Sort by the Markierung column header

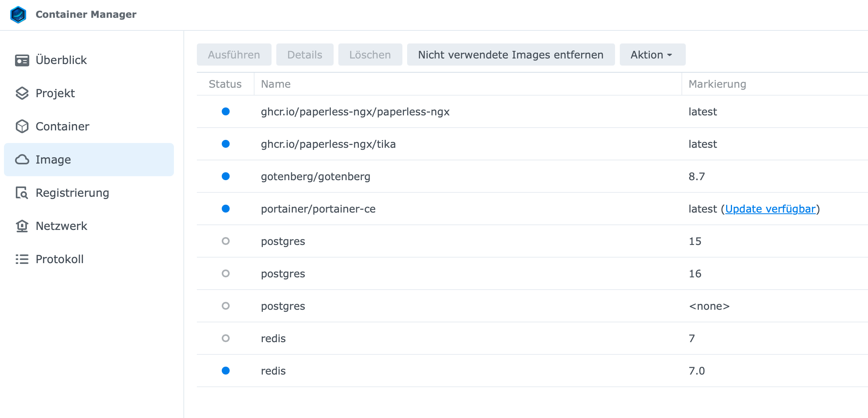click(x=775, y=84)
